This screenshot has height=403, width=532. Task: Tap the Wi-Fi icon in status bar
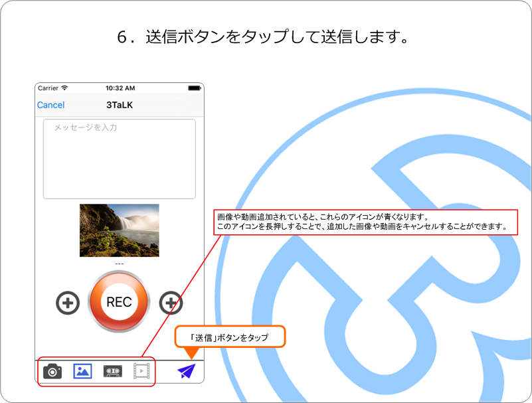tap(64, 88)
